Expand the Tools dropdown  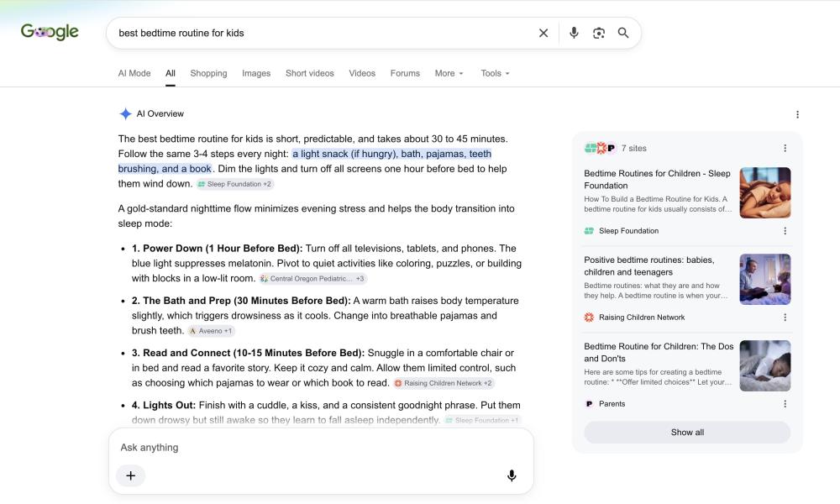coord(495,73)
